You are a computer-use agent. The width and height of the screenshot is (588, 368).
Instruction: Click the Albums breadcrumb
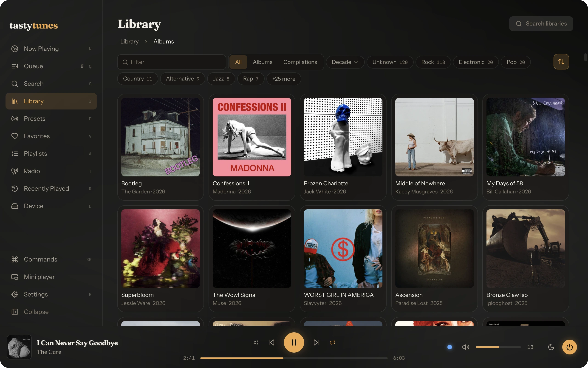pos(164,41)
